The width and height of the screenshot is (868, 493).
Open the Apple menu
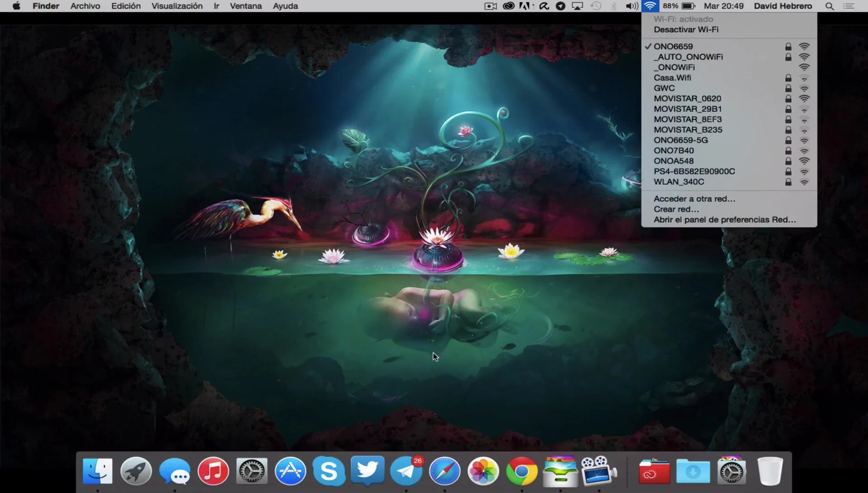coord(16,6)
